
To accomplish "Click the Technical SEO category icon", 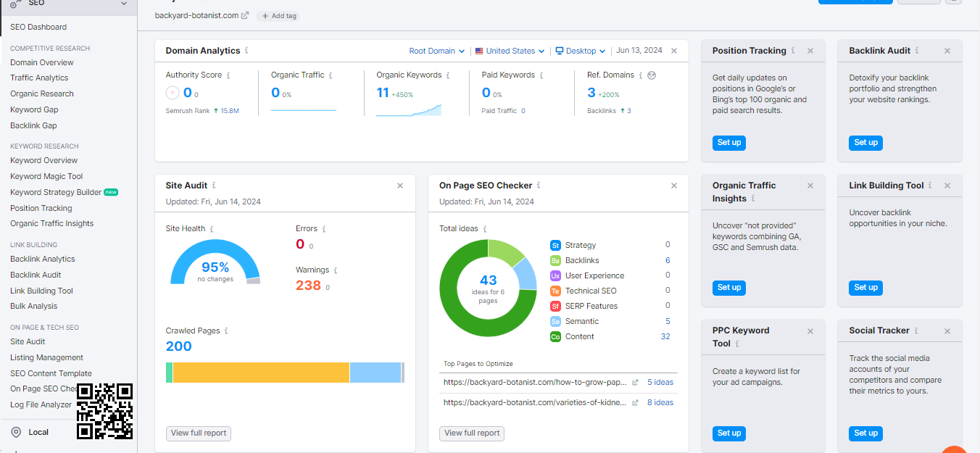I will pos(555,291).
